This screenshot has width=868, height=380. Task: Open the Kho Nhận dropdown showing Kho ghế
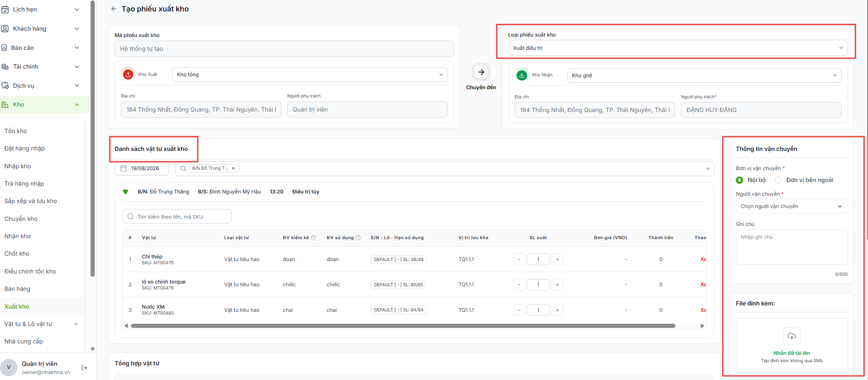pos(704,75)
